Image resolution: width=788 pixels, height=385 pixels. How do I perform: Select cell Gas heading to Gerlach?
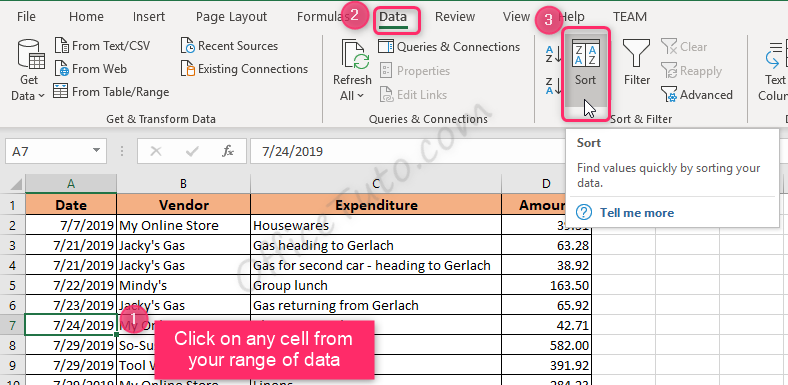pyautogui.click(x=376, y=245)
